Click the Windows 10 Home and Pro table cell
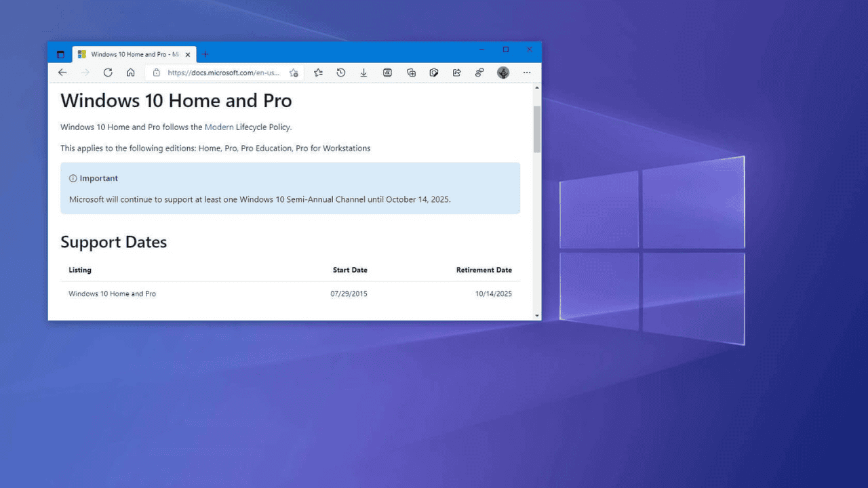The height and width of the screenshot is (488, 868). [x=113, y=293]
